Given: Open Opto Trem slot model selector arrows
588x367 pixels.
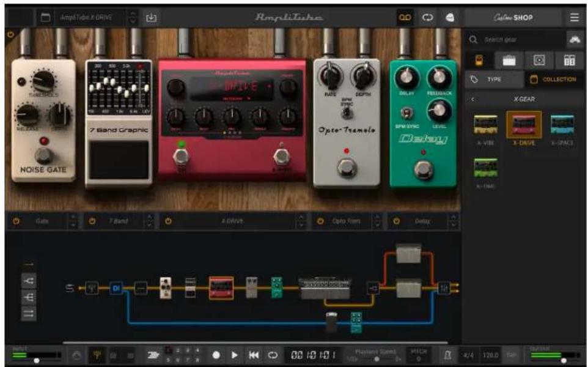Looking at the screenshot, I should pos(377,221).
